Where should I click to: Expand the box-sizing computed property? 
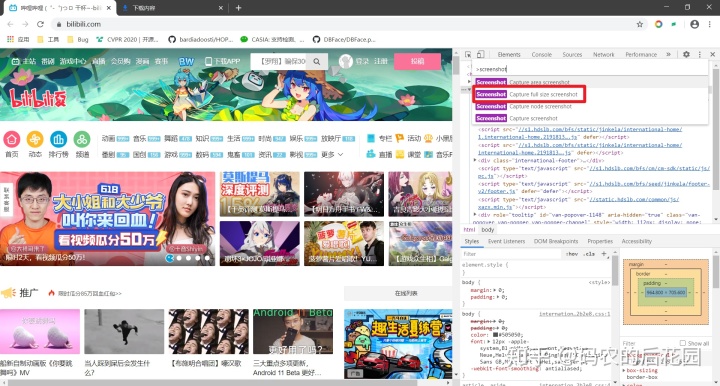click(x=624, y=370)
